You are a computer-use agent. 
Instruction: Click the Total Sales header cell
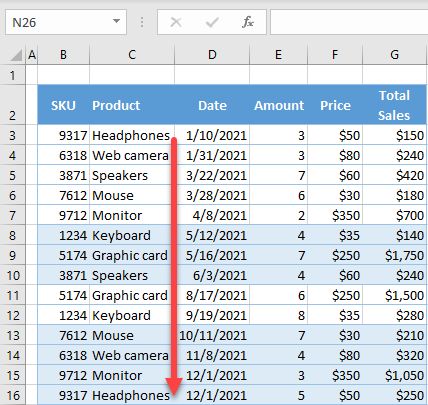pos(394,105)
